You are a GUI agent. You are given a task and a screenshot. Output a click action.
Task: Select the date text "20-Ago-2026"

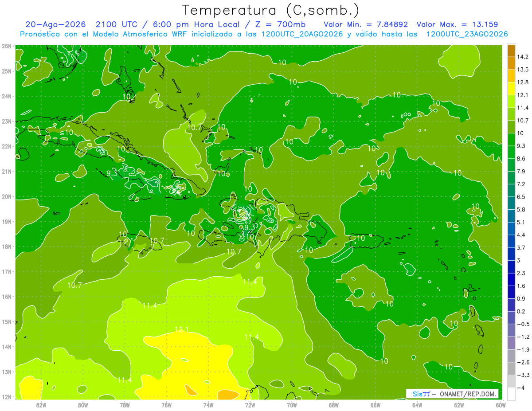tap(55, 24)
